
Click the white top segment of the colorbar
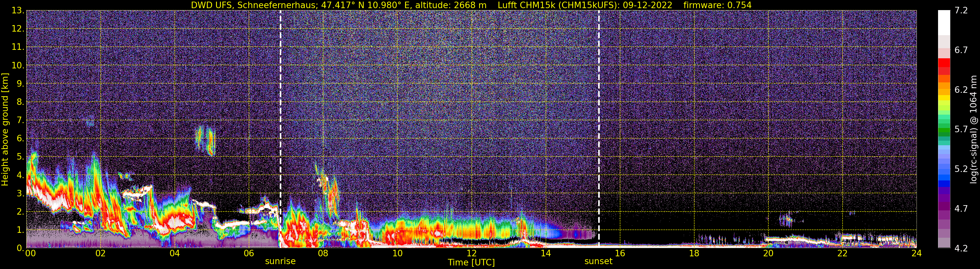[944, 23]
